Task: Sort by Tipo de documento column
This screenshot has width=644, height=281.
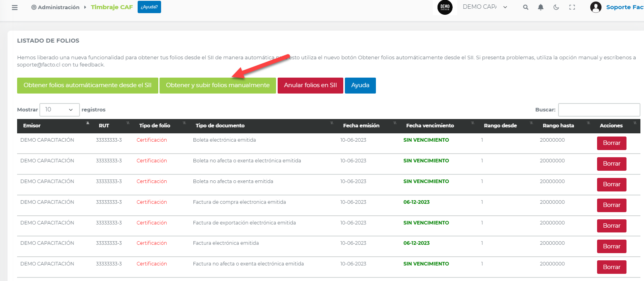Action: tap(220, 126)
